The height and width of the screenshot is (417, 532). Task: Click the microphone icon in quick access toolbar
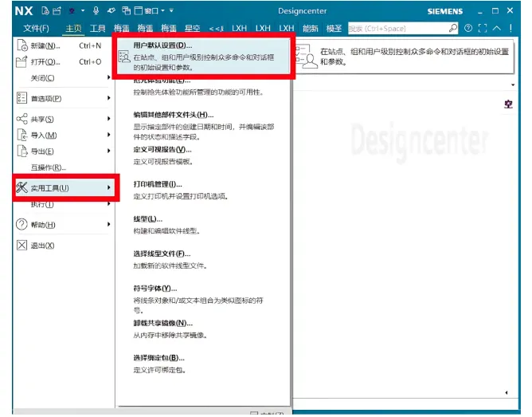96,11
